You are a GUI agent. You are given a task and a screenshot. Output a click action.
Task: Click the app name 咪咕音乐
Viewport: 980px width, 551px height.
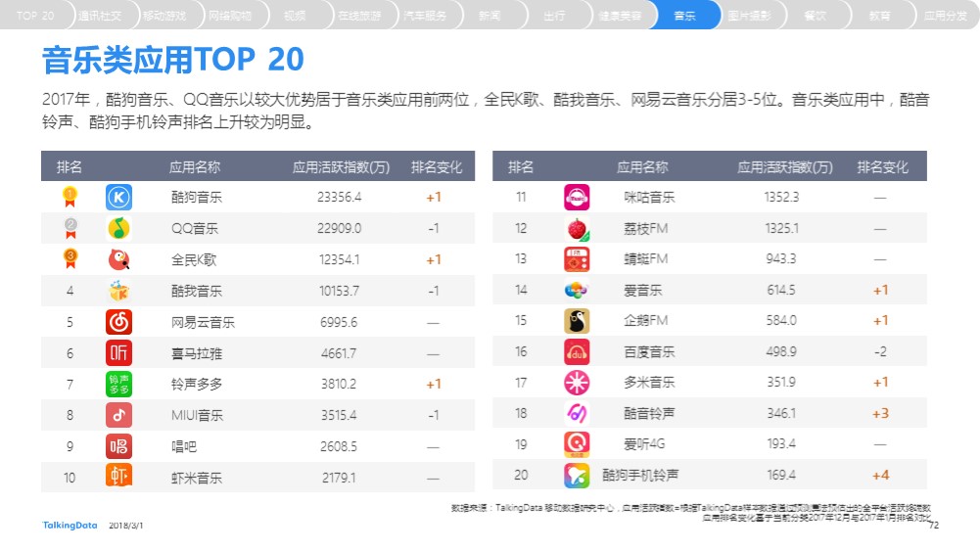649,198
